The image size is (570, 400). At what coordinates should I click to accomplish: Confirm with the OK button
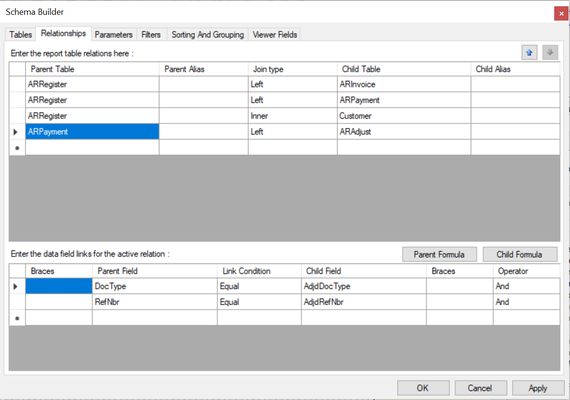pos(423,388)
